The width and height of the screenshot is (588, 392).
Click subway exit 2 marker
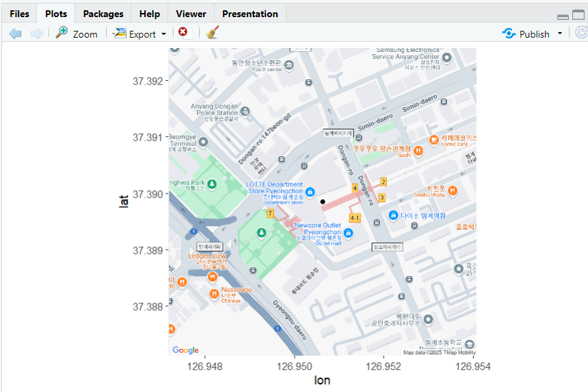(x=383, y=182)
